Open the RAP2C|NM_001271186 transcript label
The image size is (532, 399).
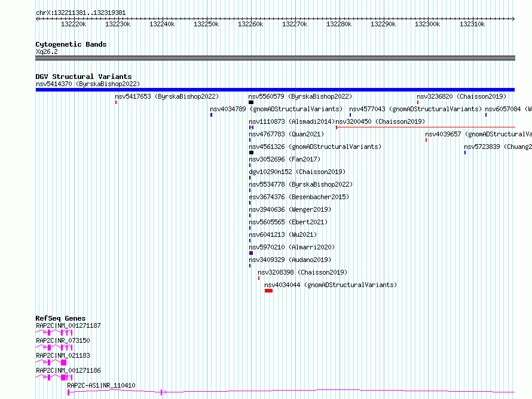click(x=68, y=370)
